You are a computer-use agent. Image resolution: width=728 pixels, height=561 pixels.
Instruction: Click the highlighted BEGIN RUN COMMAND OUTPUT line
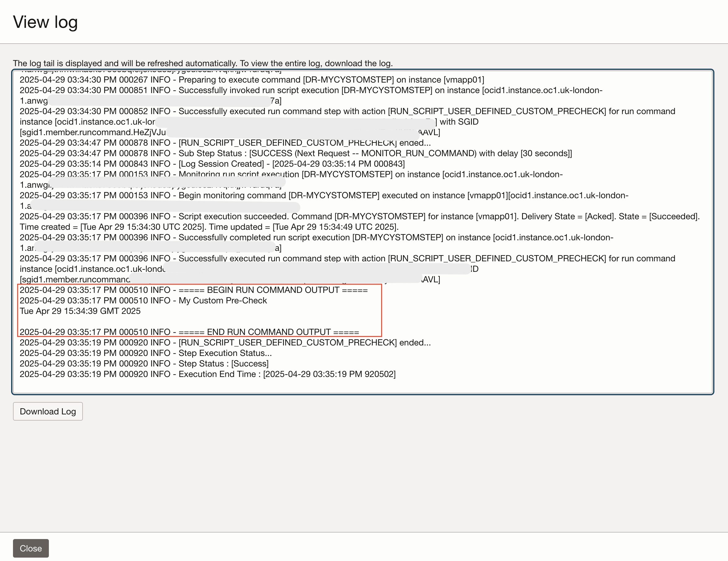tap(193, 290)
